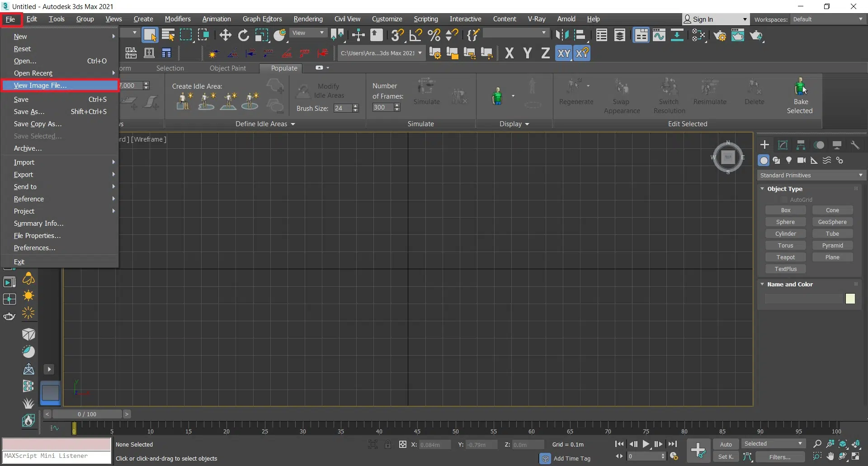Toggle Auto Key animation mode

(726, 444)
